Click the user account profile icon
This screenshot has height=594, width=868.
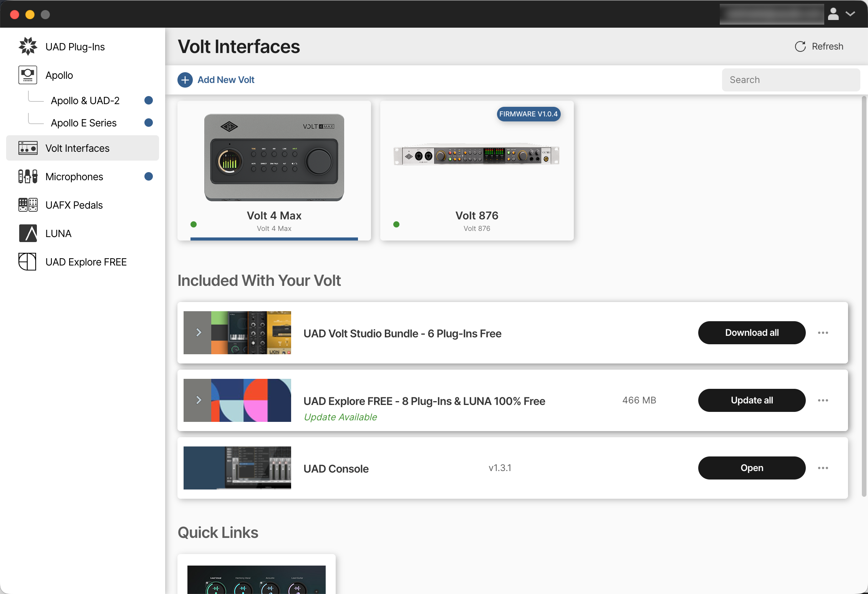(x=833, y=14)
